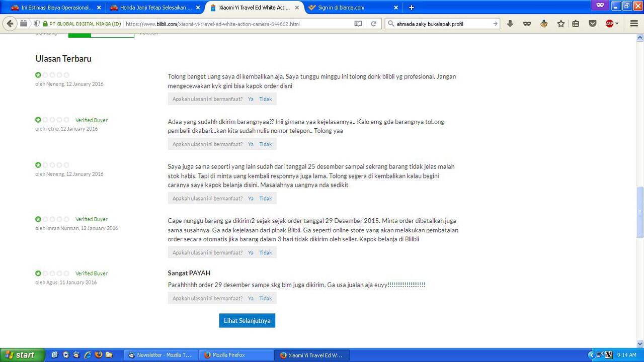Click Ya on Agus's Sangat PAYAH review
This screenshot has height=362, width=644.
point(251,298)
